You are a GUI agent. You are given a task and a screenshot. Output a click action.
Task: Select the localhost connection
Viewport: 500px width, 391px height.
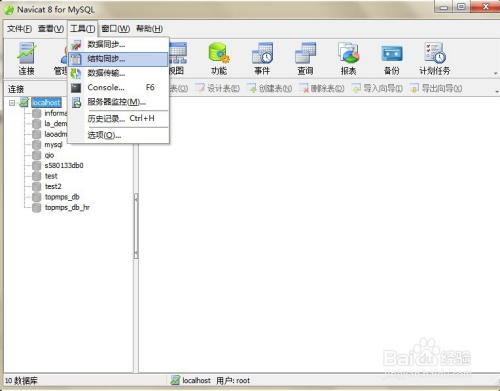[46, 103]
